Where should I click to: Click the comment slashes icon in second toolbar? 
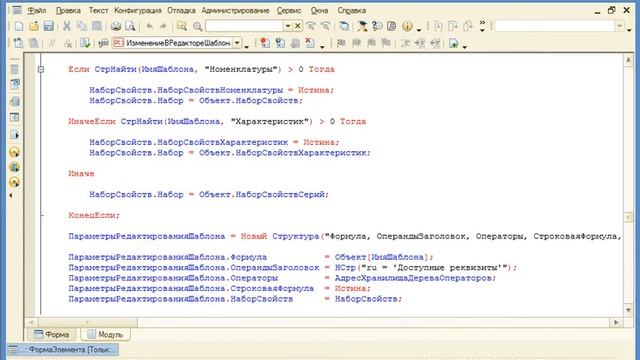52,43
